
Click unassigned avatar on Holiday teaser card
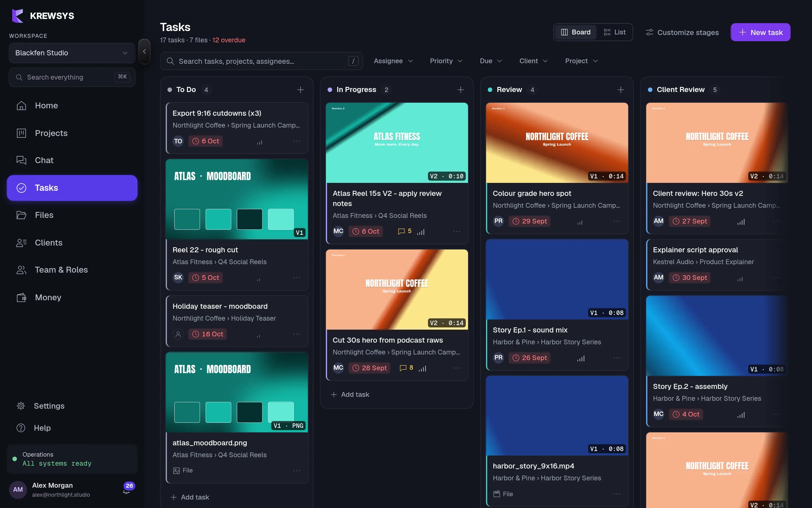pyautogui.click(x=178, y=334)
